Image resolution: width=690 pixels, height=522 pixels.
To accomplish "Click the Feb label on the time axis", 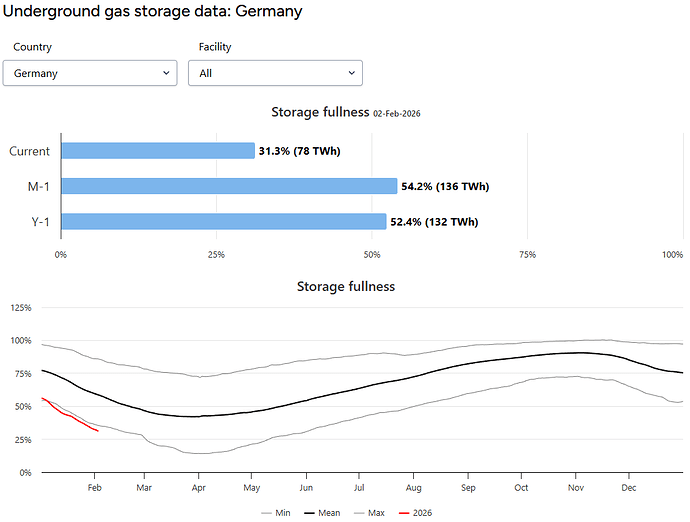I will (x=94, y=487).
